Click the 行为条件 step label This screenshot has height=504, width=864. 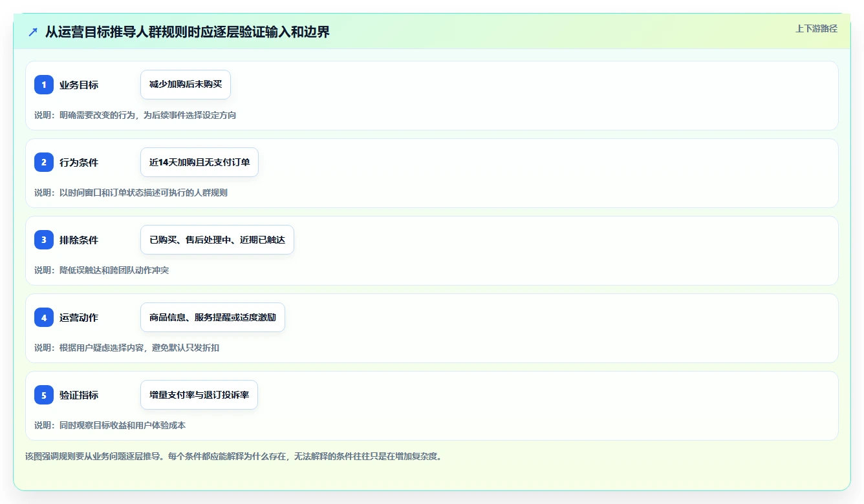click(79, 162)
